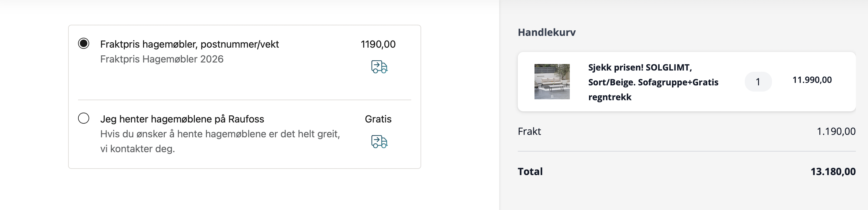The image size is (868, 210).
Task: Click the 1190,00 shipping option price
Action: click(x=378, y=44)
